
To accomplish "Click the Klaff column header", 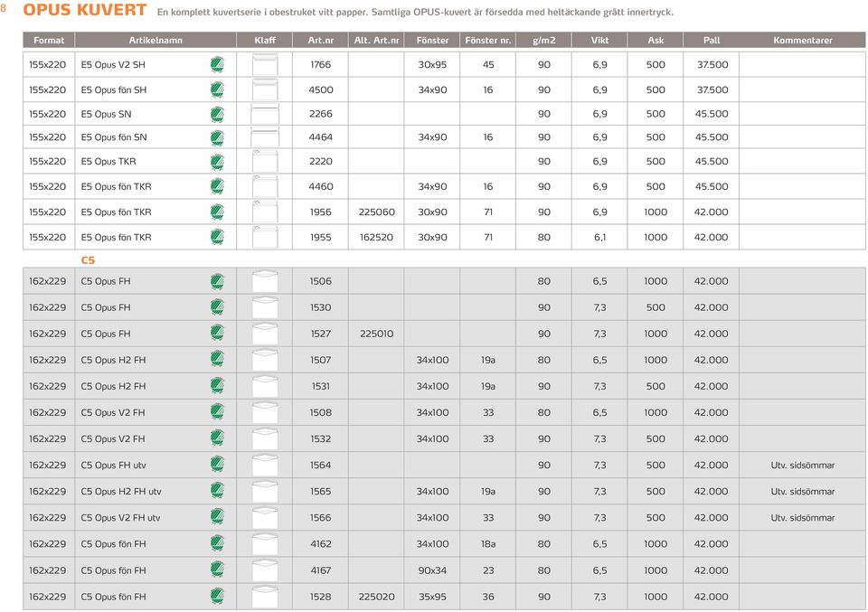I will (x=265, y=40).
